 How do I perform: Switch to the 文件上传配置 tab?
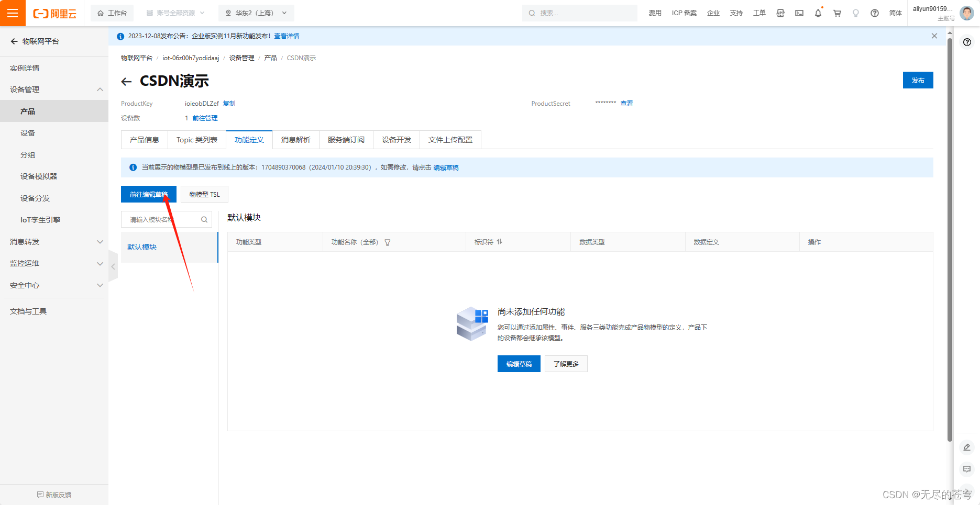[450, 140]
